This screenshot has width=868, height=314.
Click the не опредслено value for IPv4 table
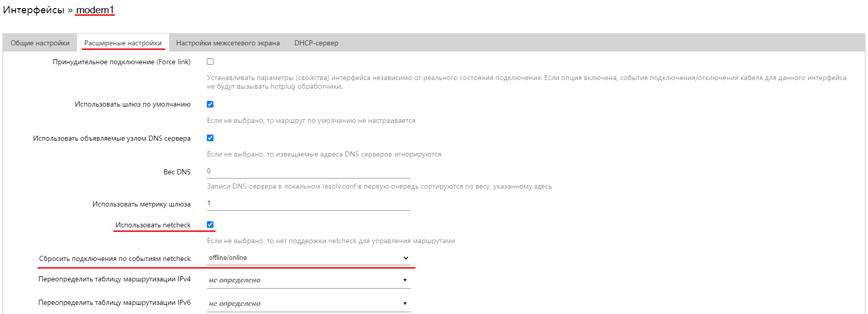[x=234, y=280]
